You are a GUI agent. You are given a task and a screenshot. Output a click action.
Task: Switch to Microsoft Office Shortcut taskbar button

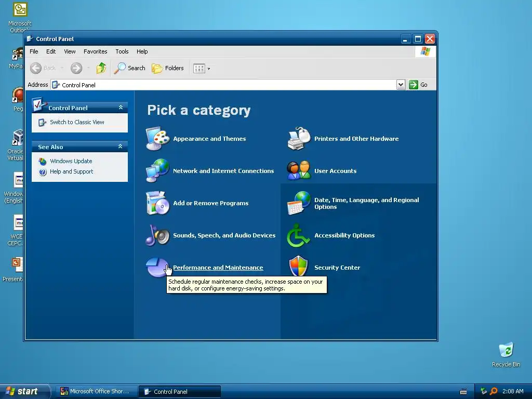(x=95, y=392)
